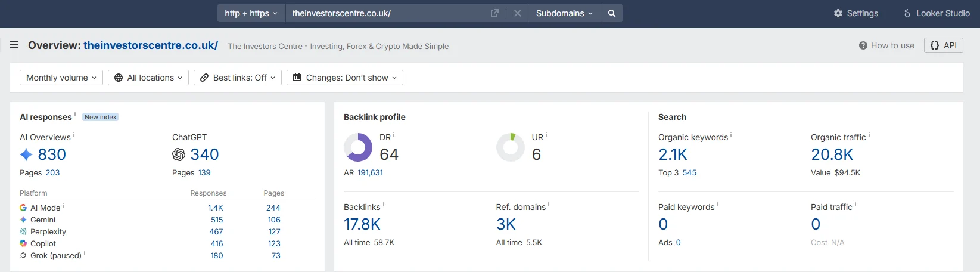Click Copilot responses 416
The height and width of the screenshot is (272, 980).
217,243
